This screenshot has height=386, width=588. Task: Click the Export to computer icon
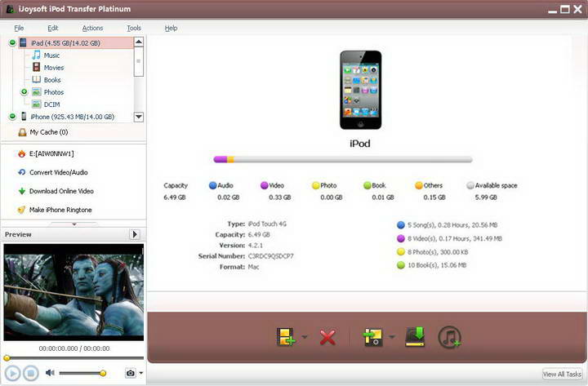tap(415, 336)
